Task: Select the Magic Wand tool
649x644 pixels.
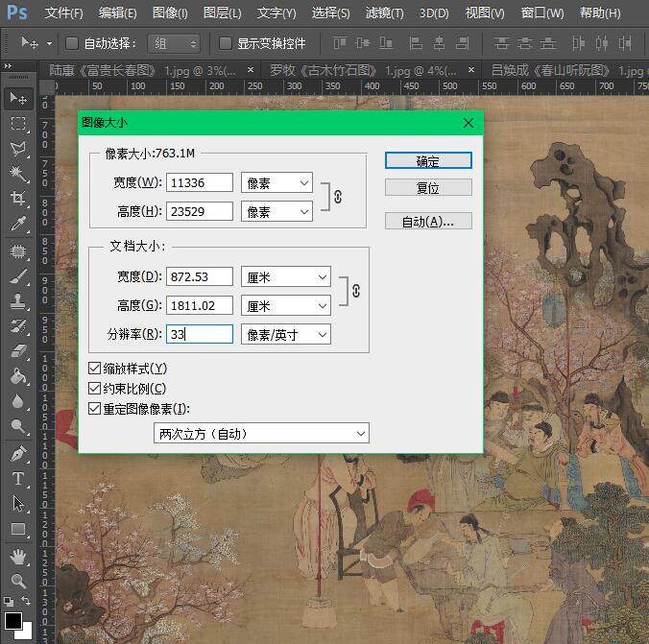Action: (18, 174)
